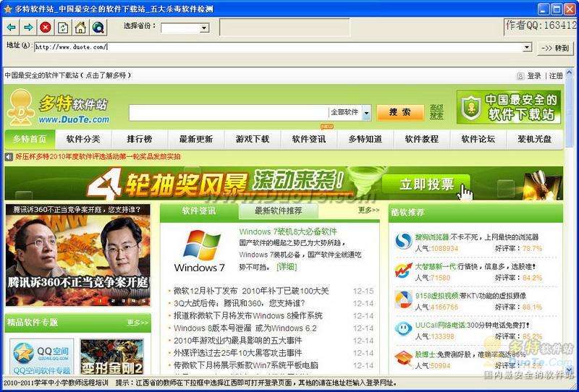Open the search globe toolbar icon
Viewport: 579px width, 392px height.
tap(98, 27)
